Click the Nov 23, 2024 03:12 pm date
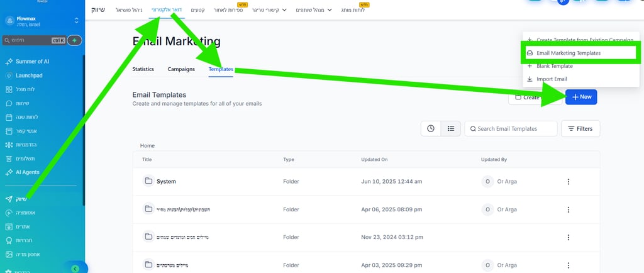 392,237
